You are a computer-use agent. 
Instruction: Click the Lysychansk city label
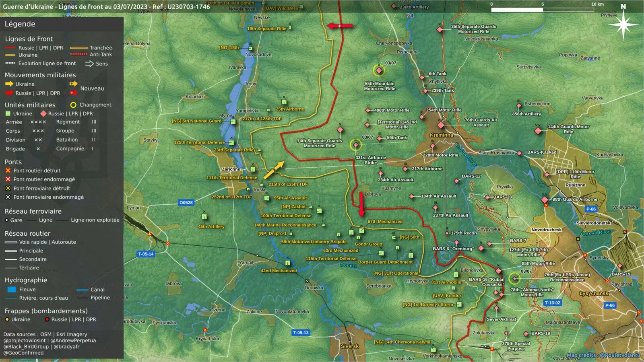coord(594,293)
